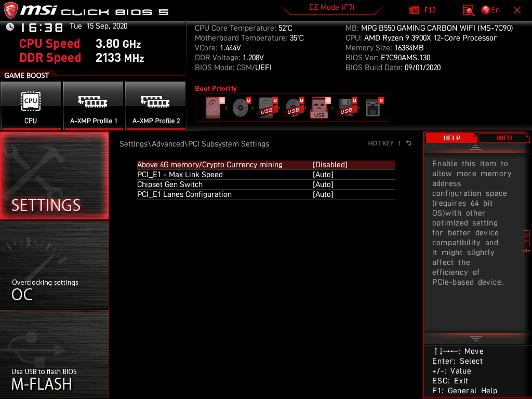Click the Settings\Advanced\PCI Subsystem Settings breadcrumb
This screenshot has width=532, height=399.
click(194, 144)
